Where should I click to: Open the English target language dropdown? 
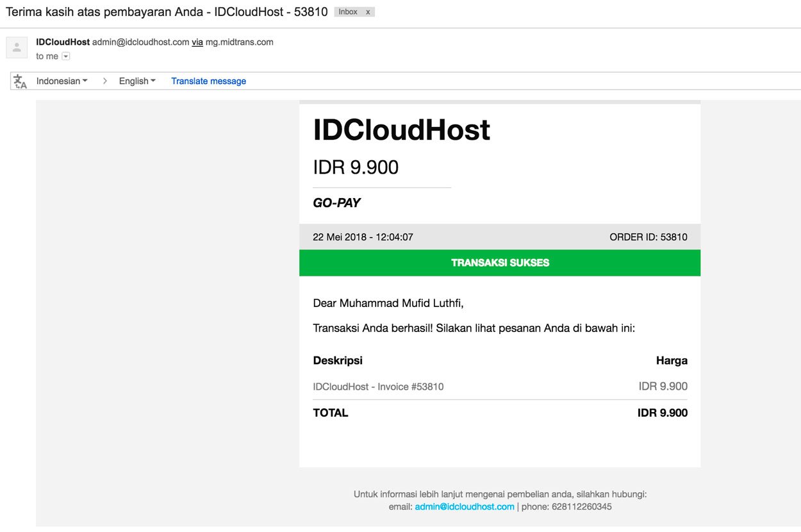136,80
